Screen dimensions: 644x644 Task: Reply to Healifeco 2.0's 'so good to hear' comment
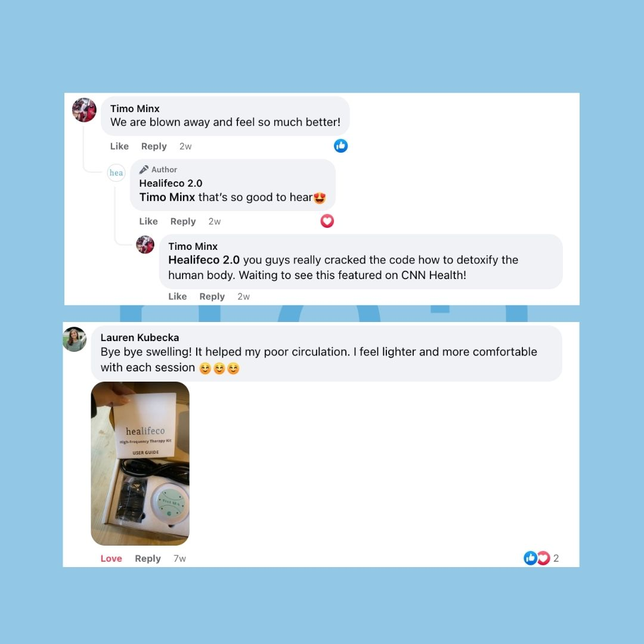click(183, 221)
